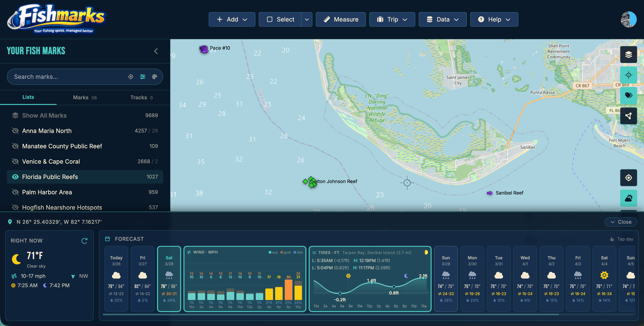Image resolution: width=644 pixels, height=326 pixels.
Task: Show the Anna Maria North marks list
Action: 16,131
